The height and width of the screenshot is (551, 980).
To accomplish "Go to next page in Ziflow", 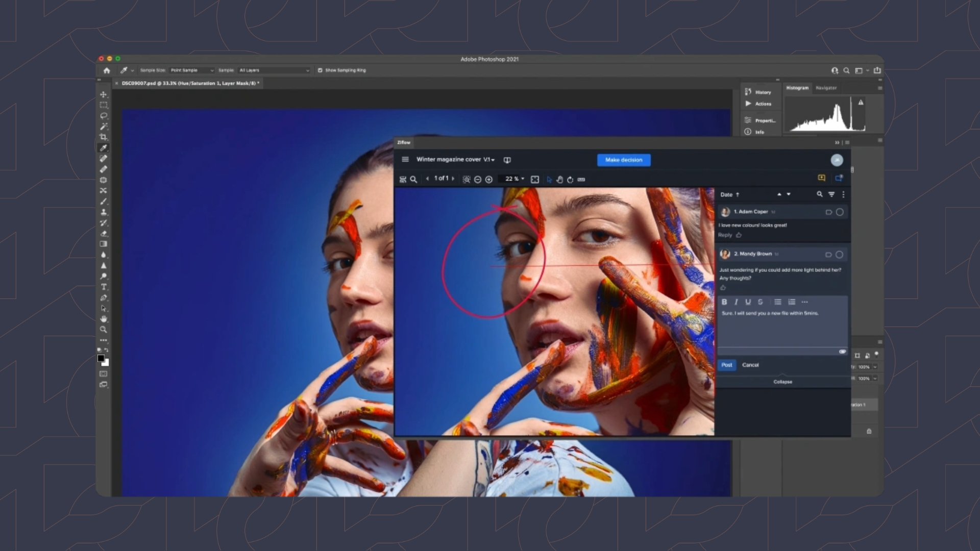I will (453, 179).
